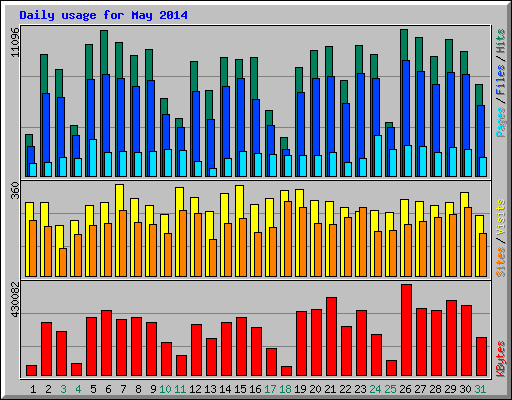Click the red KBytes bar for day 26
Viewport: 512px width, 400px height.
pyautogui.click(x=406, y=330)
